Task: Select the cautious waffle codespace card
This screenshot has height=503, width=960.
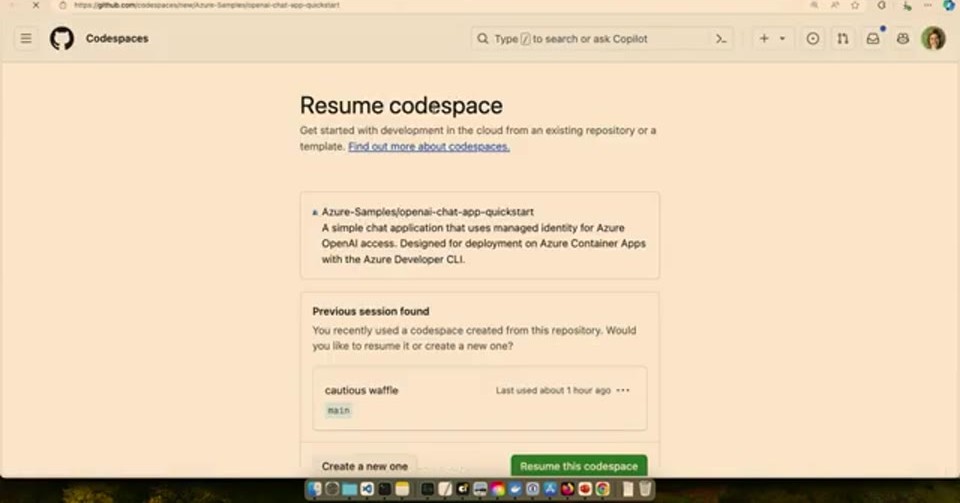Action: pos(479,398)
